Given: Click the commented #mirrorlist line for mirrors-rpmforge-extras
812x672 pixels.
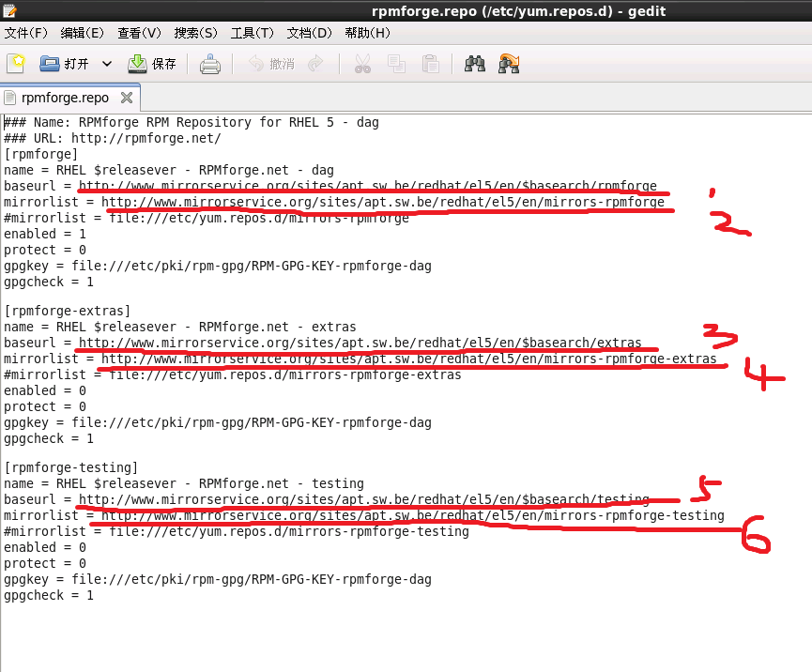Looking at the screenshot, I should [x=233, y=374].
